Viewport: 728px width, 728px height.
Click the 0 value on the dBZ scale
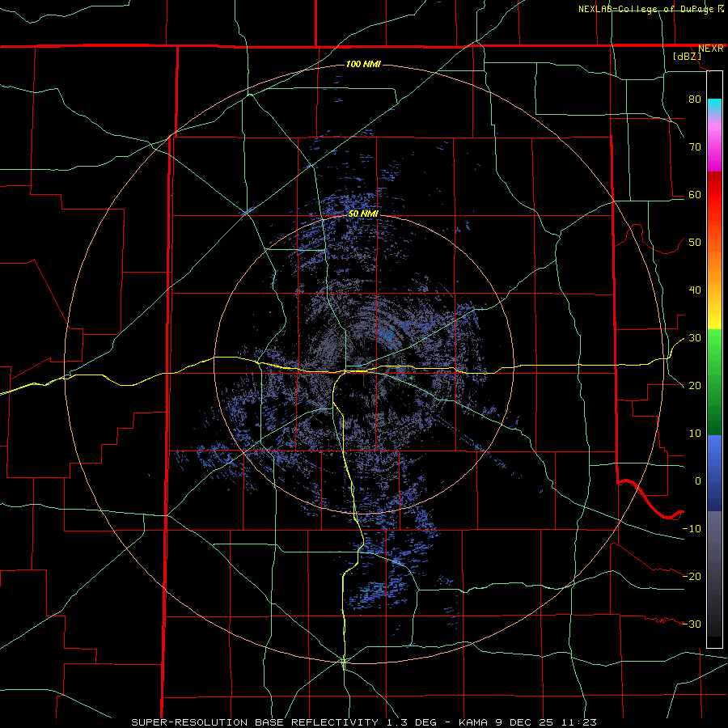(x=698, y=481)
